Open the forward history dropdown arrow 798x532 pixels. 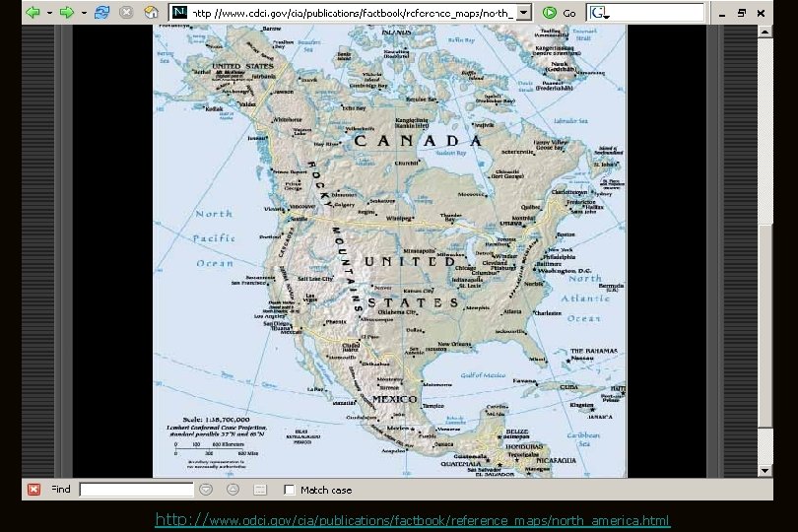click(84, 13)
